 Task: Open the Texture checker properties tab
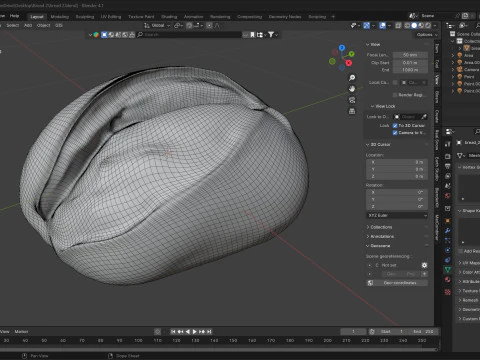pos(448,292)
